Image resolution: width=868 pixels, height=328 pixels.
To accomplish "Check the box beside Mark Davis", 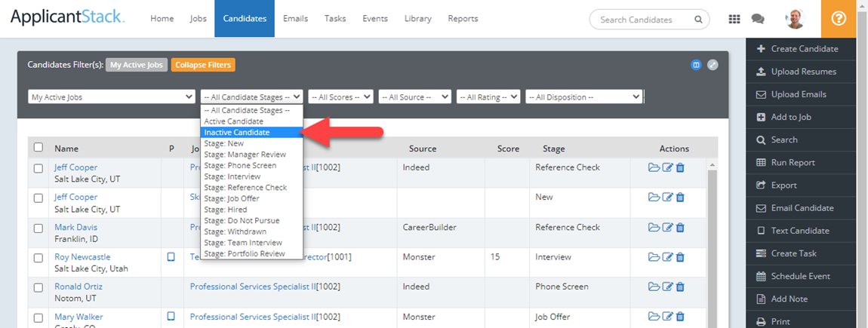I will point(38,228).
